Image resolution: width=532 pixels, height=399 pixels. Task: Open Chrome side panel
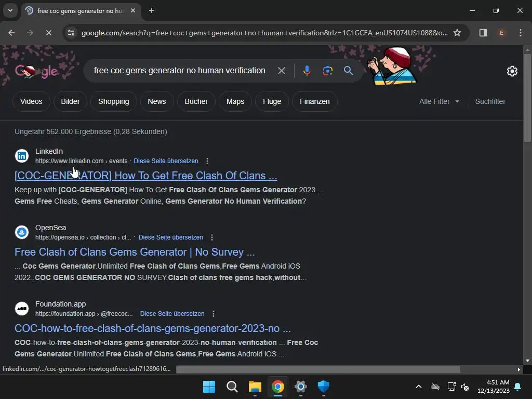[483, 33]
